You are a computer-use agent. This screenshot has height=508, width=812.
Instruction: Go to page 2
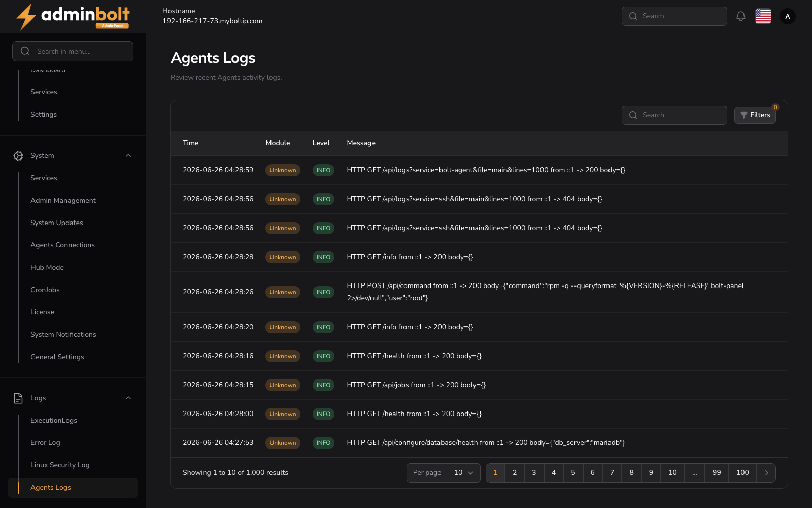(x=515, y=473)
